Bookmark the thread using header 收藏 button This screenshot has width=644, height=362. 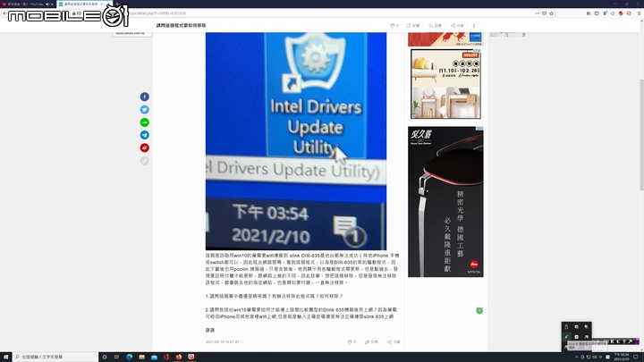tap(413, 25)
